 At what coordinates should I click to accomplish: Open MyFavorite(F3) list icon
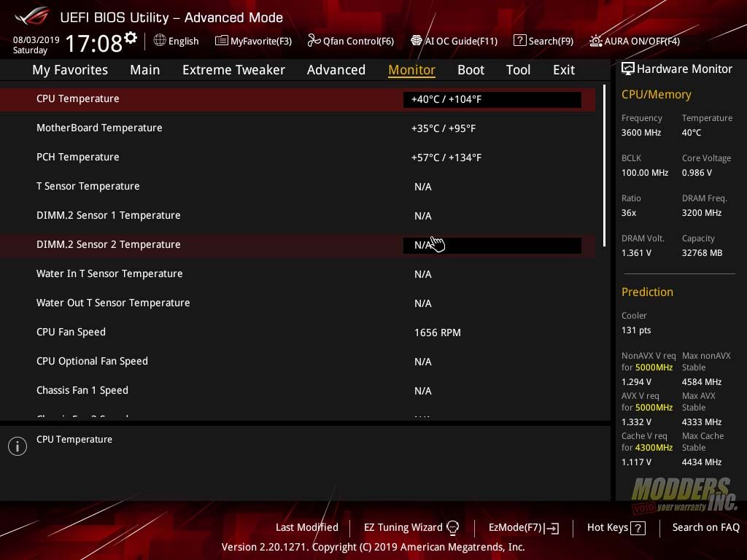pos(222,41)
